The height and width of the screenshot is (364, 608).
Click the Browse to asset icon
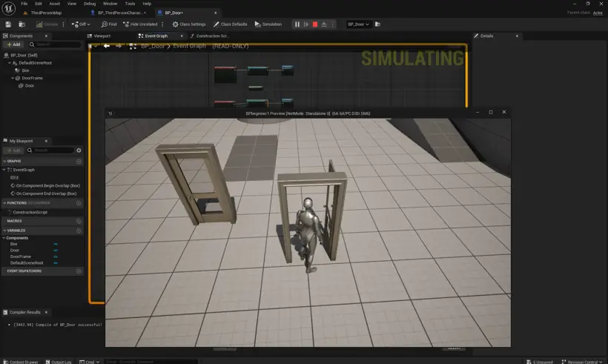coord(22,24)
